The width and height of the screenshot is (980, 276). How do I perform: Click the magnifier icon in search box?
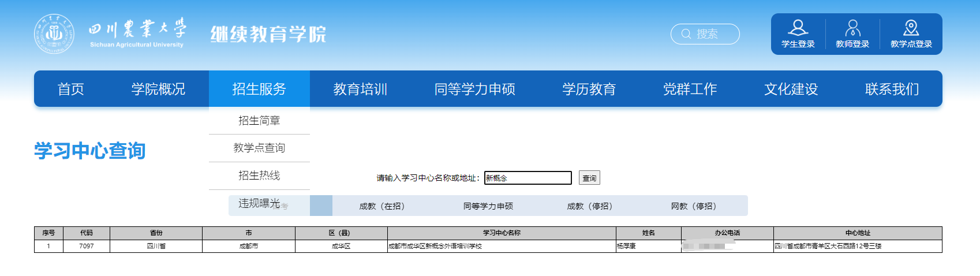click(x=686, y=34)
